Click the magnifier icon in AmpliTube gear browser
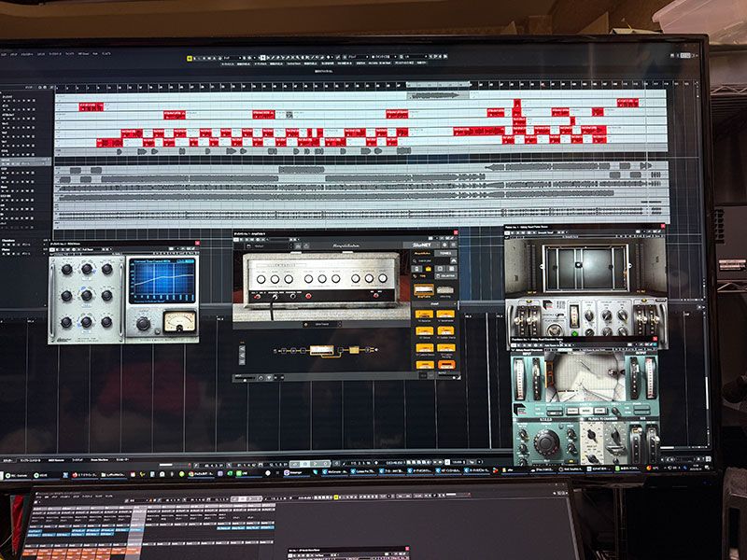 coord(415,261)
